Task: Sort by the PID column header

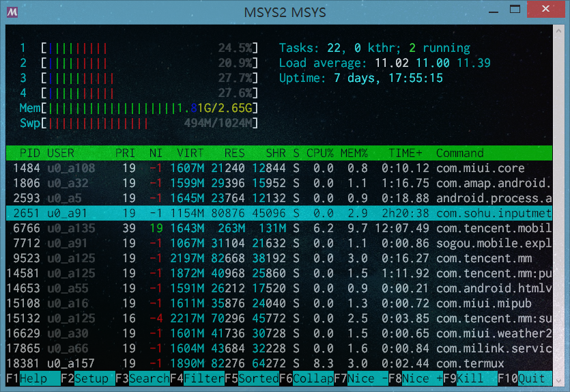Action: pyautogui.click(x=29, y=153)
